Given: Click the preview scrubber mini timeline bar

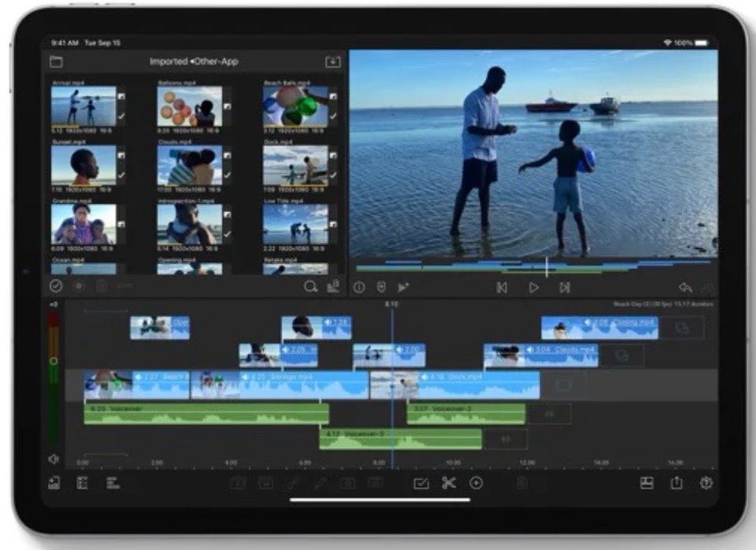Looking at the screenshot, I should click(x=532, y=267).
